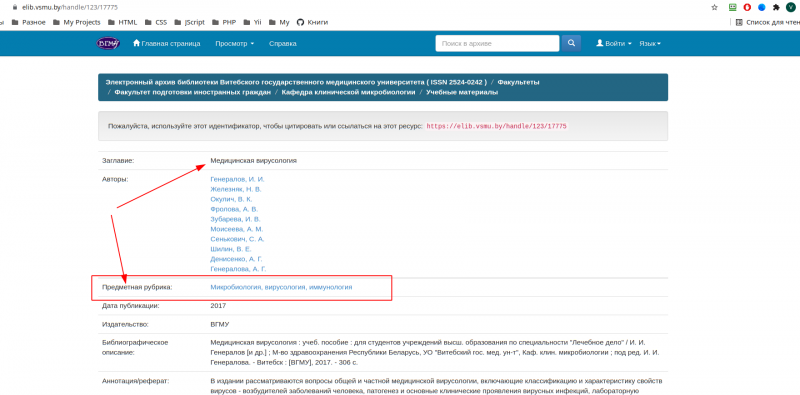Image resolution: width=800 pixels, height=395 pixels.
Task: Click the Авторы field label
Action: 115,179
